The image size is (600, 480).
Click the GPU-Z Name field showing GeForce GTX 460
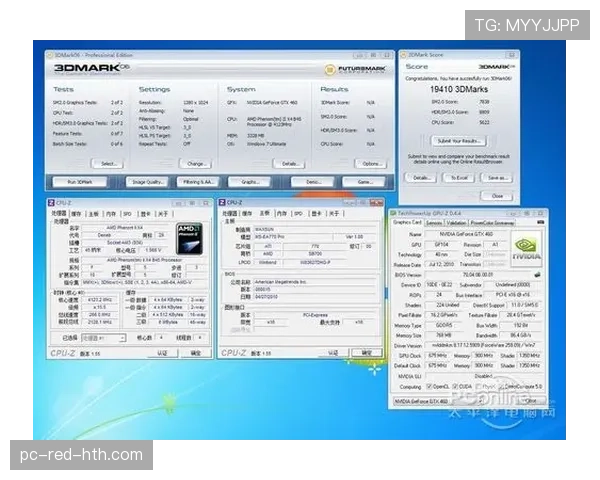[x=466, y=234]
